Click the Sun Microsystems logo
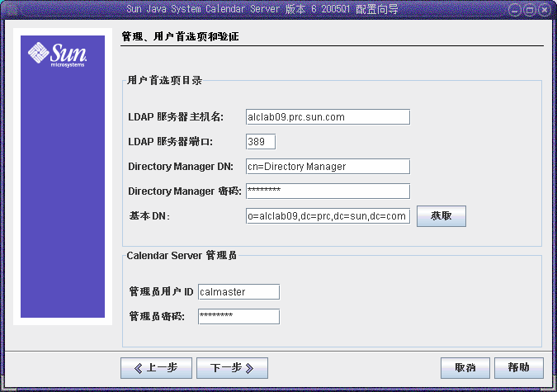 point(57,54)
